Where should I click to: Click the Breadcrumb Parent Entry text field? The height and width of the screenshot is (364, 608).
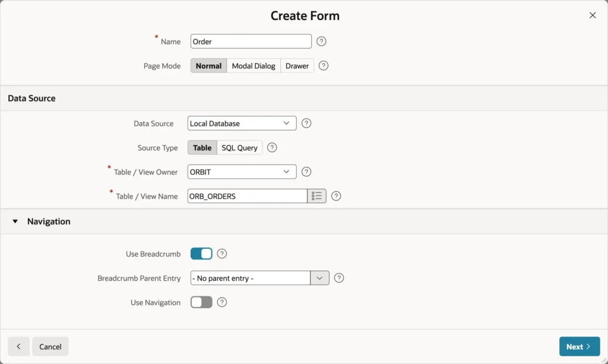pos(251,278)
